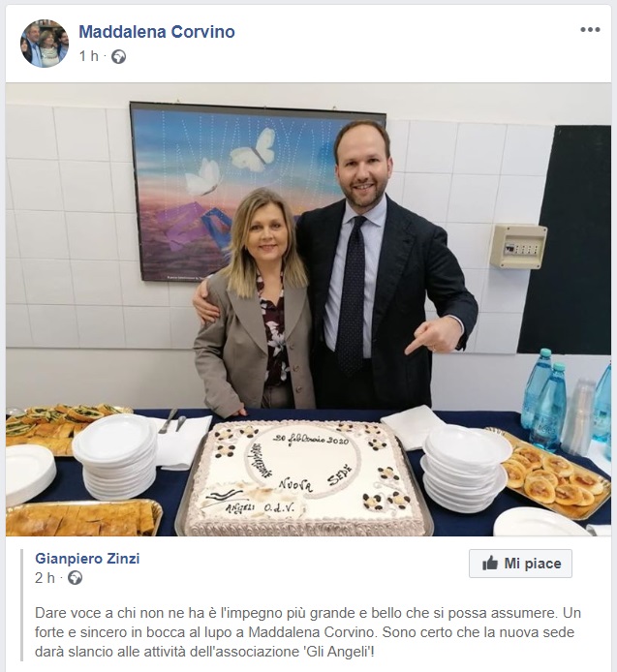Open the post options three-dots menu
The width and height of the screenshot is (617, 672).
590,30
